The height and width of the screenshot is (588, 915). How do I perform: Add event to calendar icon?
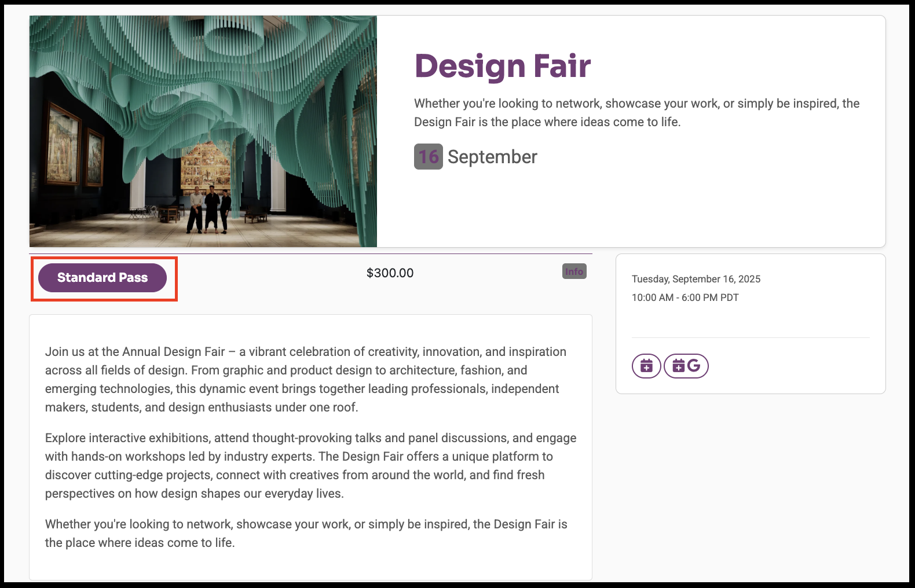[646, 366]
